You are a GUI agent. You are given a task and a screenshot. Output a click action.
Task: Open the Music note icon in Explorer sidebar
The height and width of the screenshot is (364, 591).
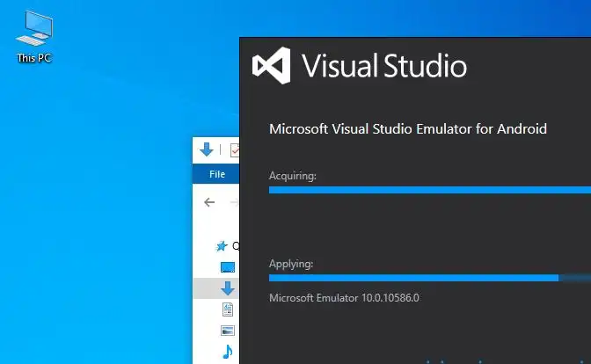tap(227, 352)
